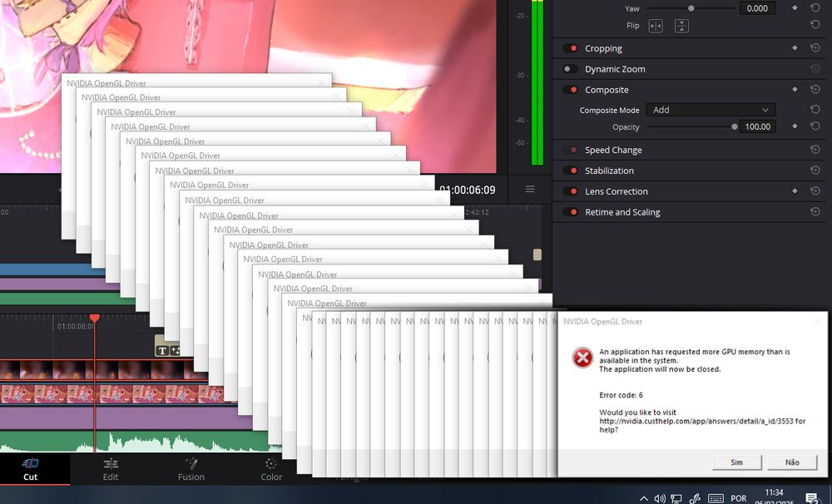Open the 11:34 clock and calendar
Screen dimensions: 832x504
tap(775, 497)
